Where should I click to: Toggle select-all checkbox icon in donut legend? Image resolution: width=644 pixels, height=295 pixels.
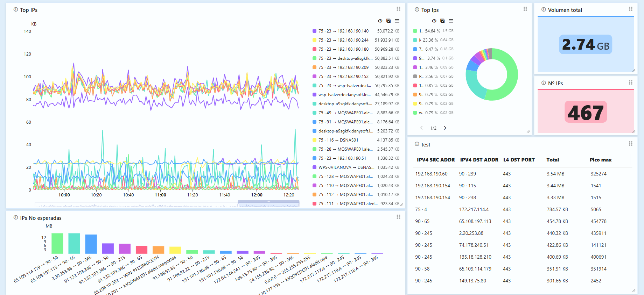(x=442, y=21)
